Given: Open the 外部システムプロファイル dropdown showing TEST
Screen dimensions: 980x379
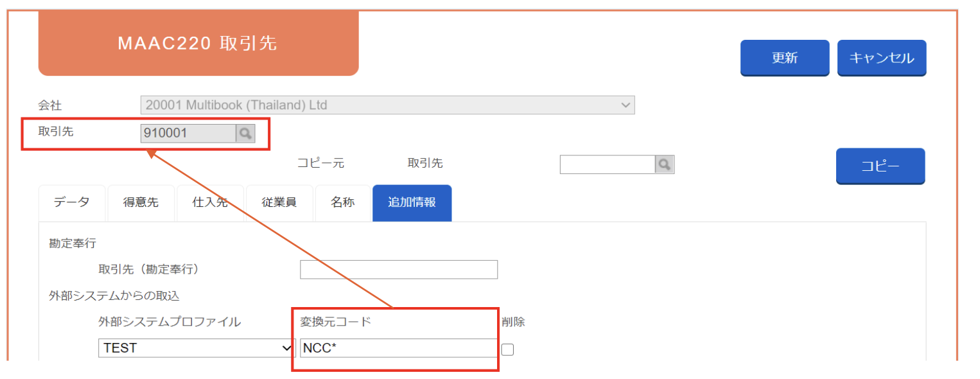Looking at the screenshot, I should click(x=197, y=348).
